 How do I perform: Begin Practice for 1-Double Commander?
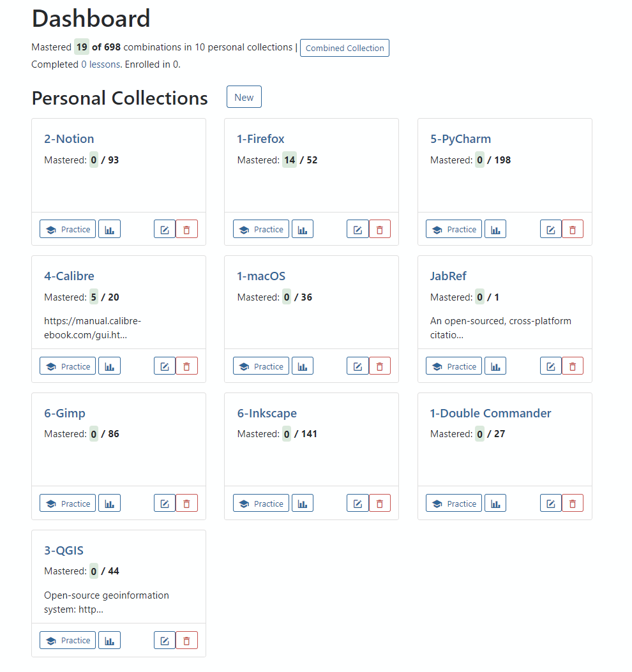(454, 503)
